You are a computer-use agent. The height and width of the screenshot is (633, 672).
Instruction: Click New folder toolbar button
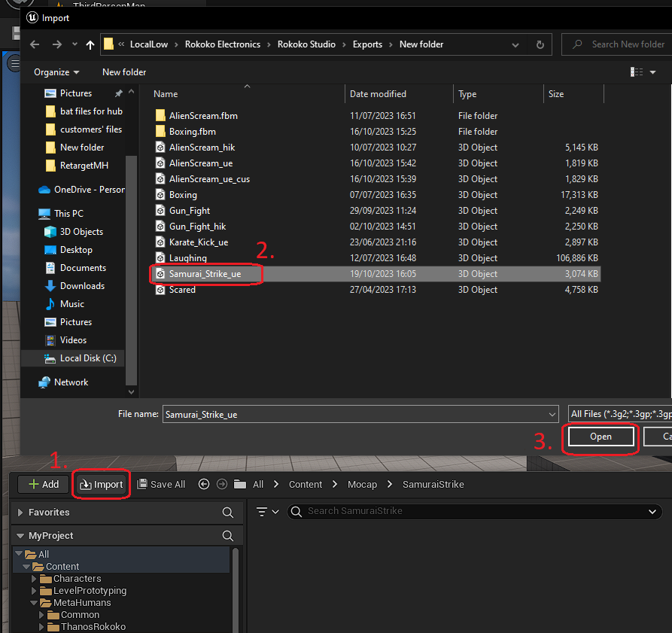coord(124,72)
